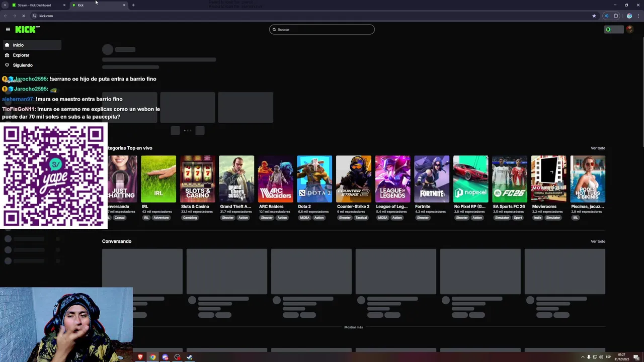
Task: Click next carousel arrow under banner
Action: tap(200, 131)
